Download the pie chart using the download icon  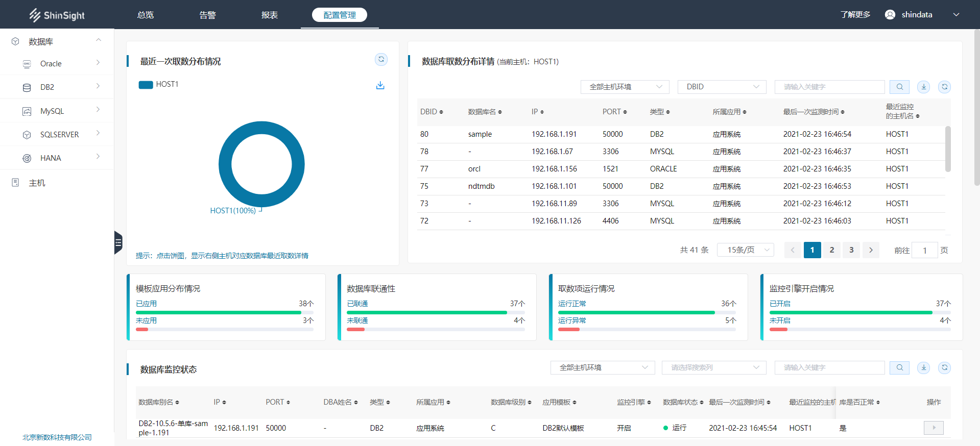(x=380, y=85)
